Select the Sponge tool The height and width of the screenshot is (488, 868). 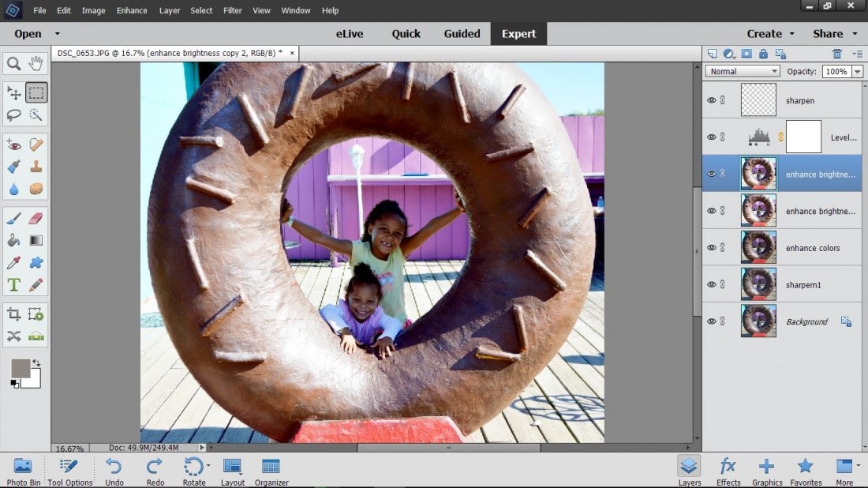coord(36,189)
